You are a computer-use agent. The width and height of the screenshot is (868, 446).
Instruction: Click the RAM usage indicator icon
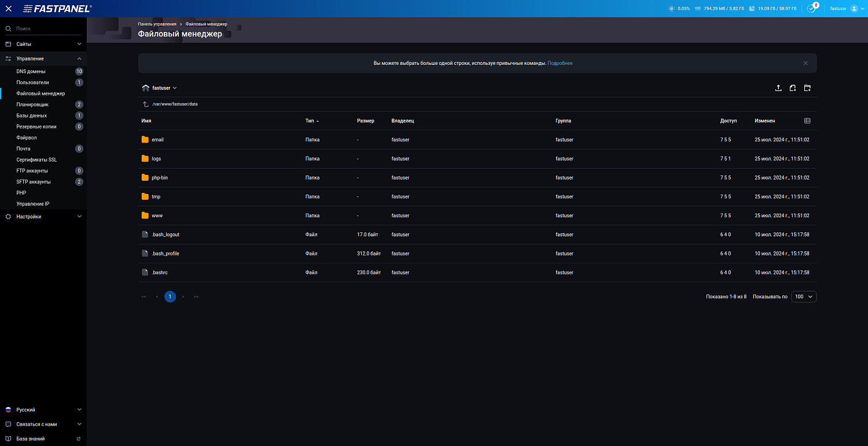[698, 9]
